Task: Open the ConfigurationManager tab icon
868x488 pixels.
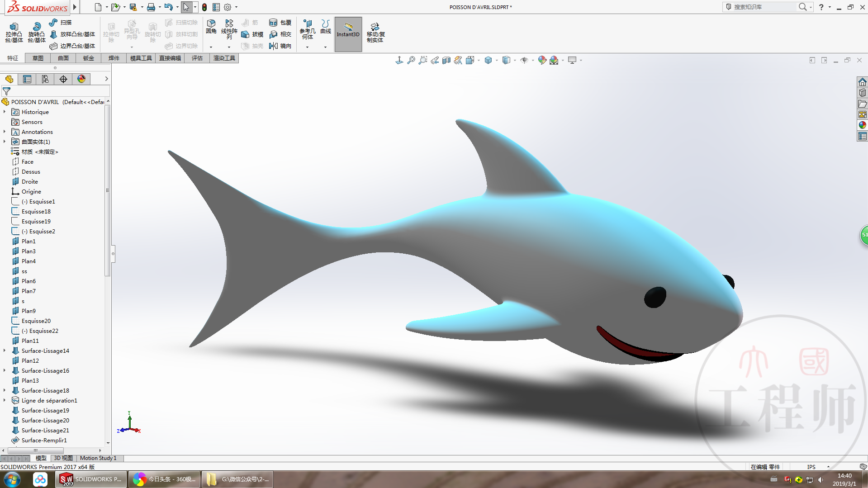Action: (x=45, y=79)
